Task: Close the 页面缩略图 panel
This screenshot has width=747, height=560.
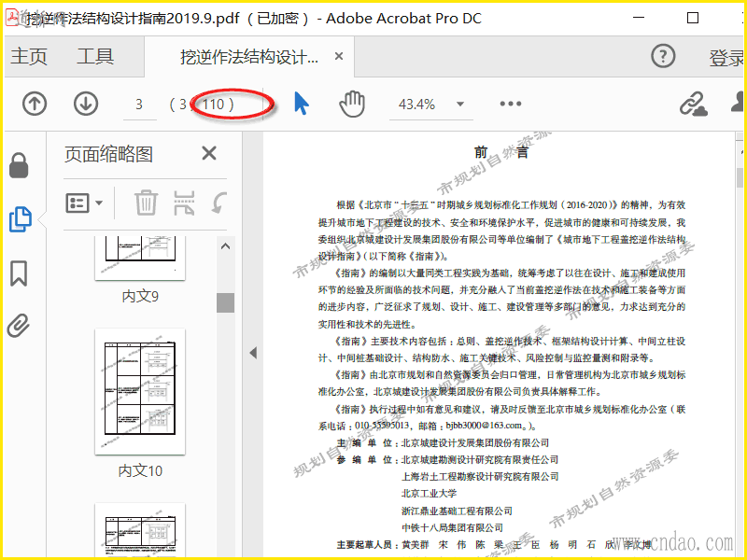Action: tap(209, 153)
